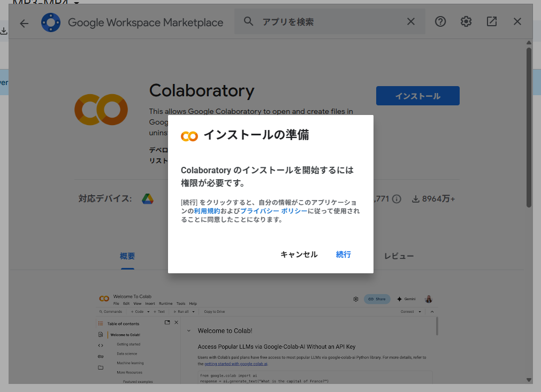This screenshot has height=392, width=541.
Task: Click the Google Drive icon beside 対応デバイス
Action: pyautogui.click(x=148, y=199)
